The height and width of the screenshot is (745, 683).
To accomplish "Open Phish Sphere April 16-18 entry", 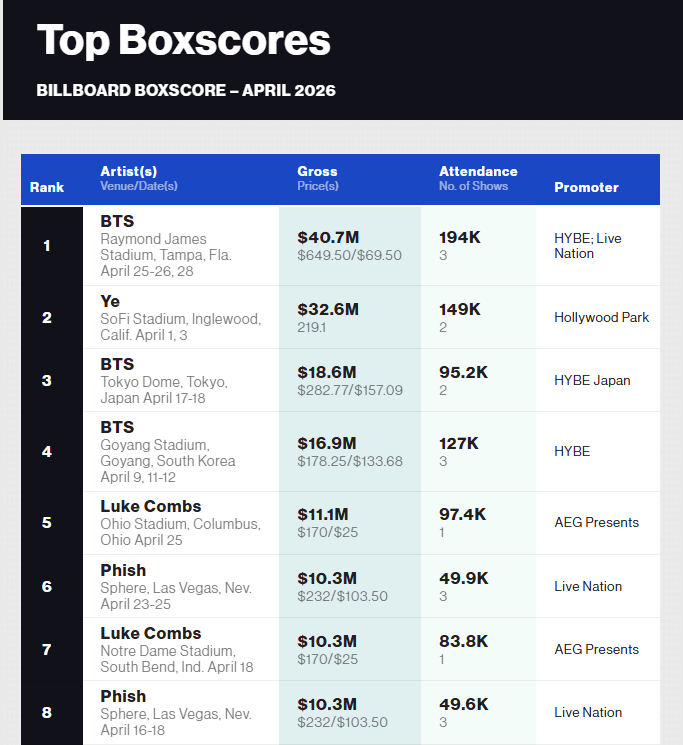I will (x=340, y=713).
